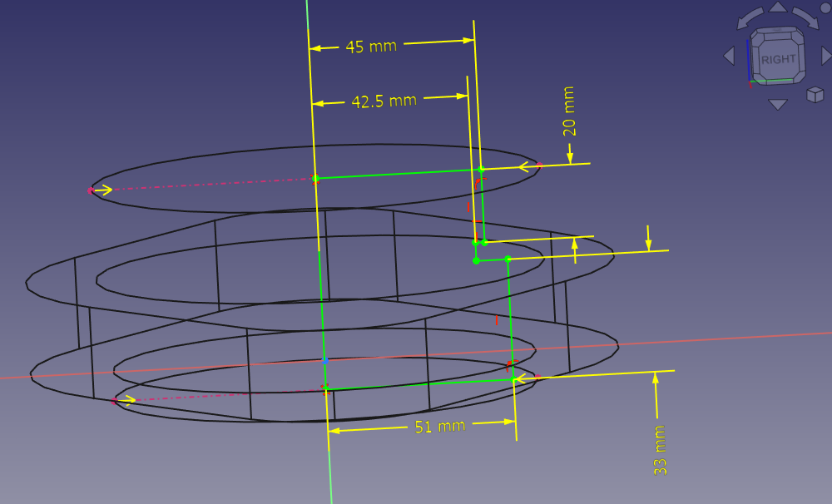This screenshot has width=832, height=504.
Task: Roll view clockwise with curved right arrow
Action: [x=806, y=18]
